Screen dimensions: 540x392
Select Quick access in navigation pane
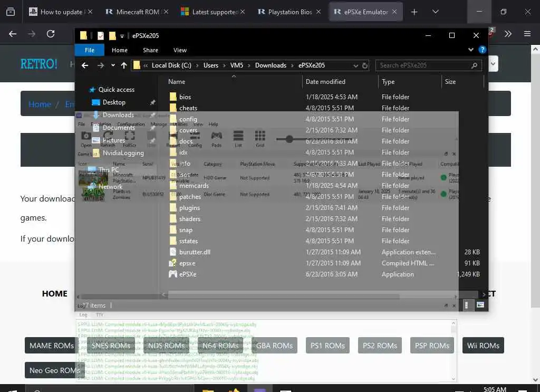coord(117,90)
